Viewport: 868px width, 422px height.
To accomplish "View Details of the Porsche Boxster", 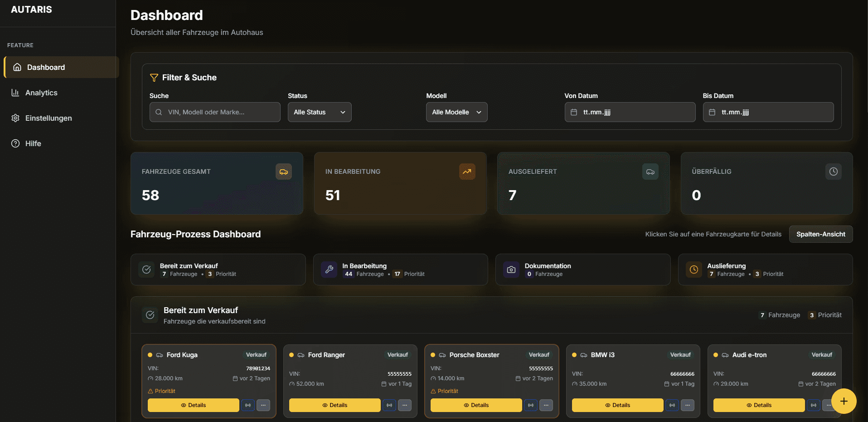I will 476,405.
